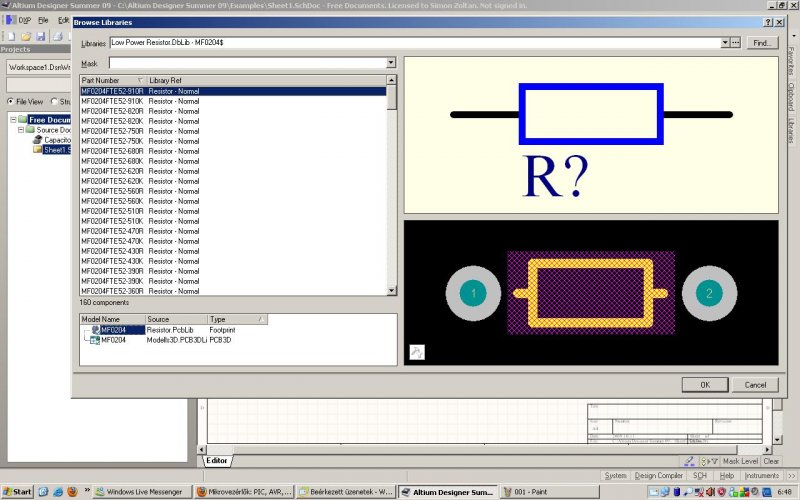Open the System status bar panel button

click(x=615, y=476)
